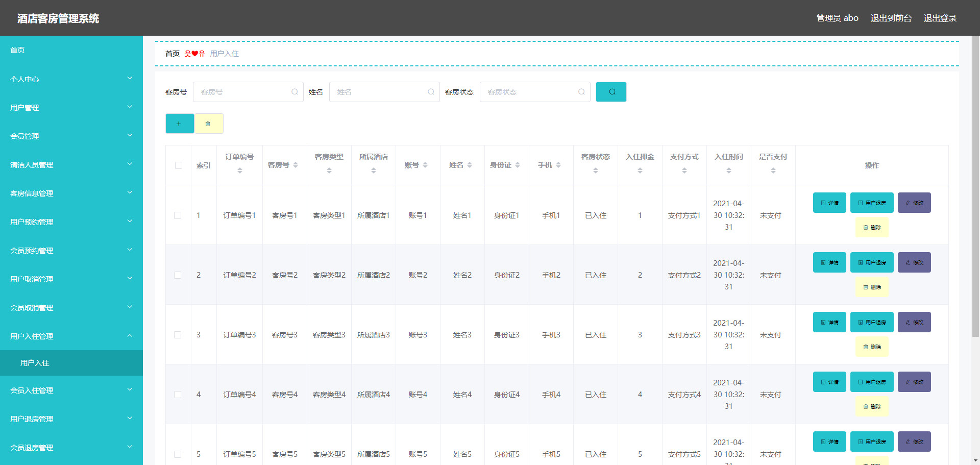The width and height of the screenshot is (980, 465).
Task: Sort by 客房状态 column arrows
Action: pos(596,170)
